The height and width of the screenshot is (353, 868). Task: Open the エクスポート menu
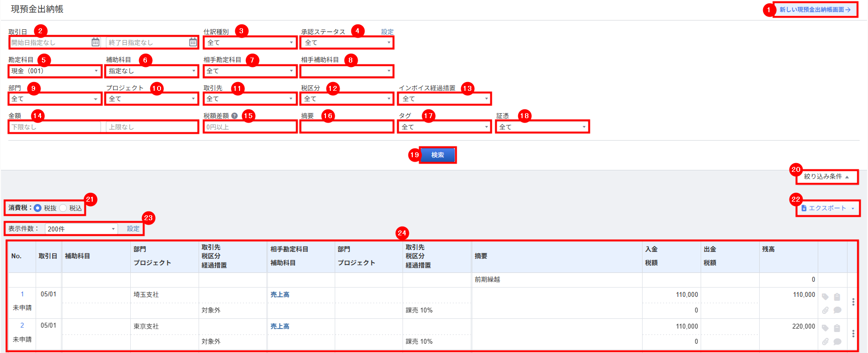[828, 208]
